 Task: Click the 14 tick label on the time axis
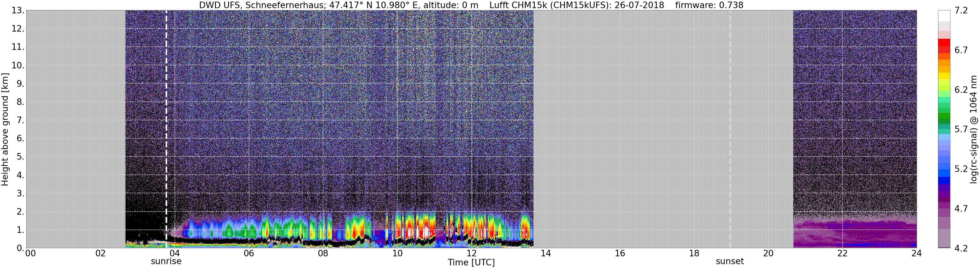click(545, 253)
